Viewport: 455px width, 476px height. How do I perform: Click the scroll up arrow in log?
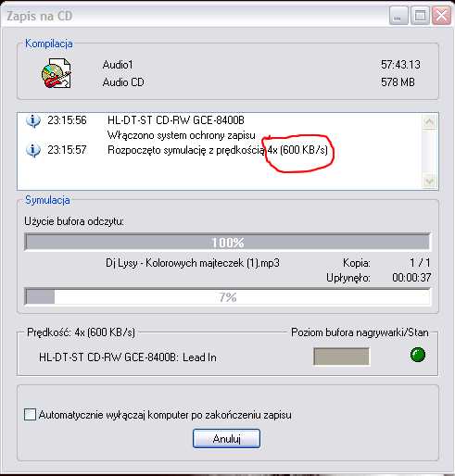pyautogui.click(x=429, y=121)
